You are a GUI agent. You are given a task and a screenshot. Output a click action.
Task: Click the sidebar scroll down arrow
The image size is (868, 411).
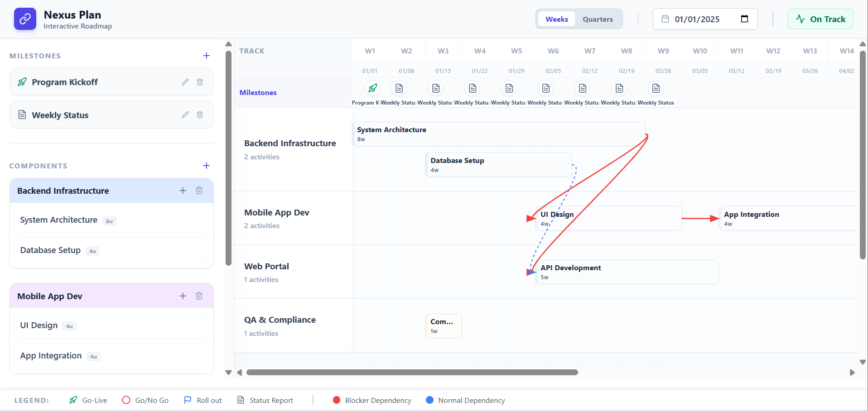[228, 373]
